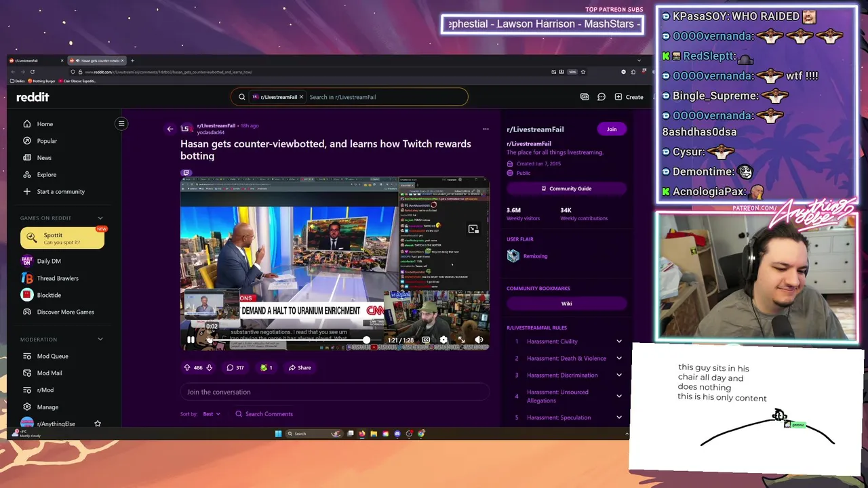Give an award to the post
This screenshot has width=868, height=488.
click(266, 367)
